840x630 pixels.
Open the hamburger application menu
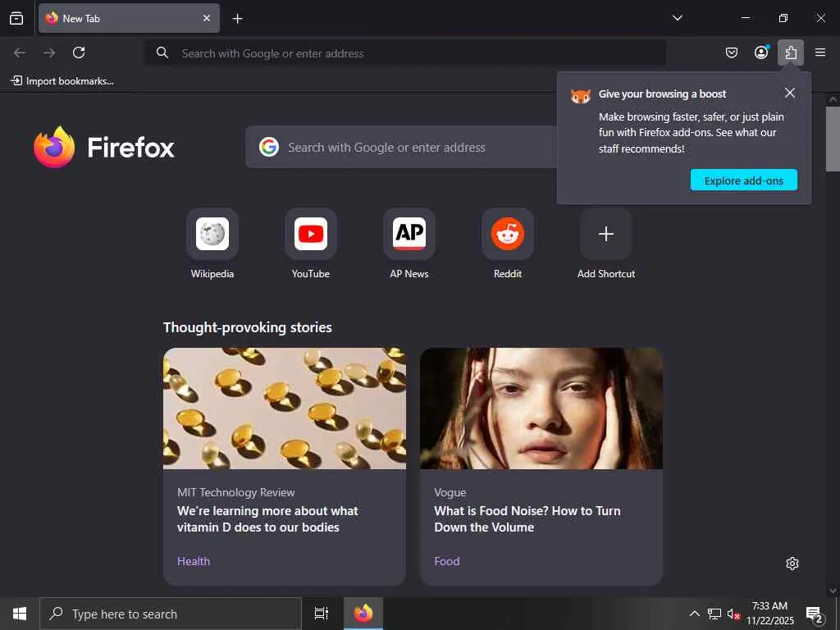click(820, 52)
